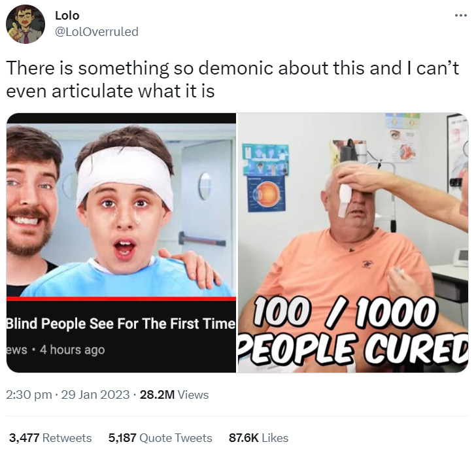Image resolution: width=476 pixels, height=455 pixels.
Task: Open the left Blind People thumbnail image
Action: click(121, 243)
